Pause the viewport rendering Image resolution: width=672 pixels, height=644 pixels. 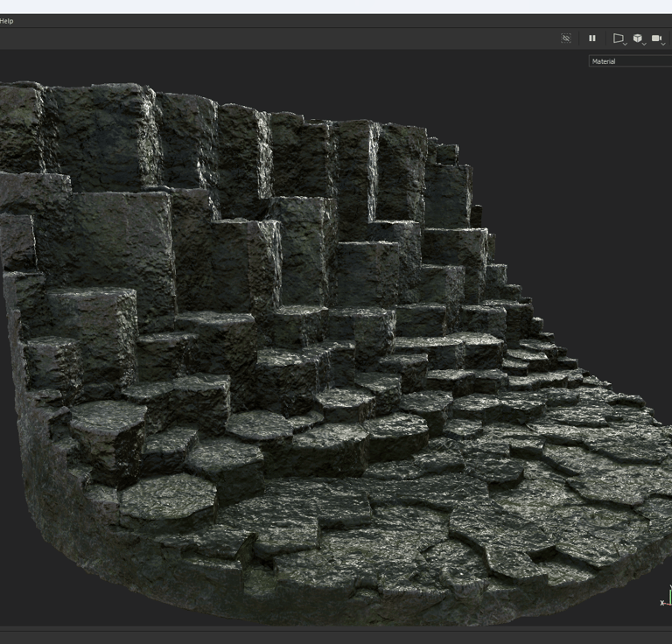click(x=592, y=38)
